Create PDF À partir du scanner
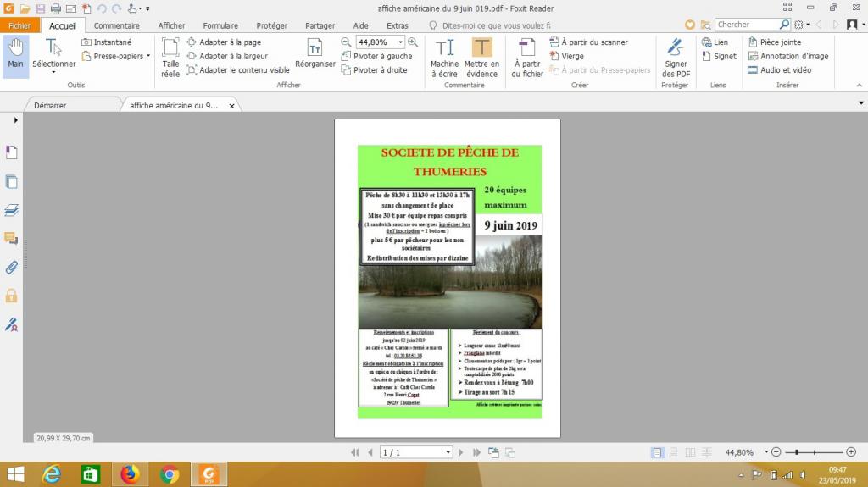This screenshot has height=487, width=868. click(588, 42)
